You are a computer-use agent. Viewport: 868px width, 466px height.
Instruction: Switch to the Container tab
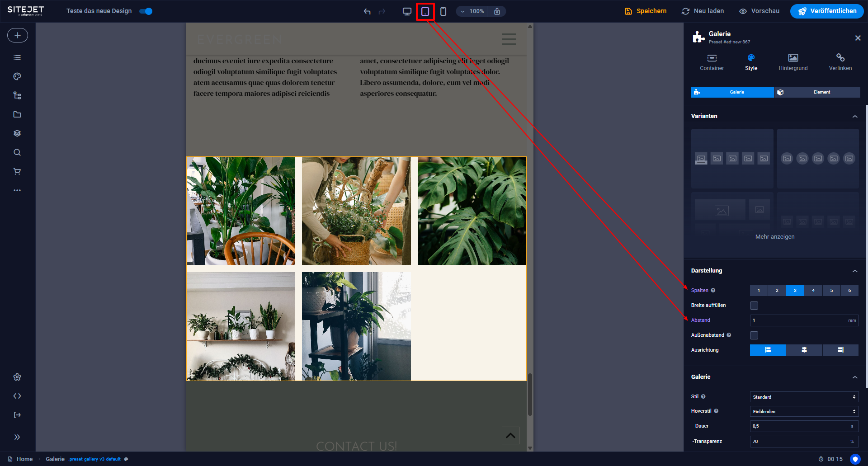712,62
